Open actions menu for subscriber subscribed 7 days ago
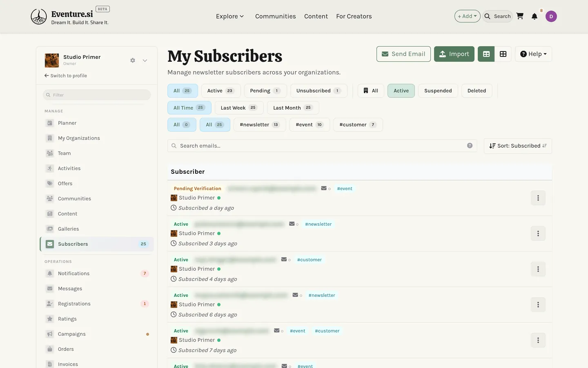This screenshot has height=368, width=588. (x=538, y=340)
